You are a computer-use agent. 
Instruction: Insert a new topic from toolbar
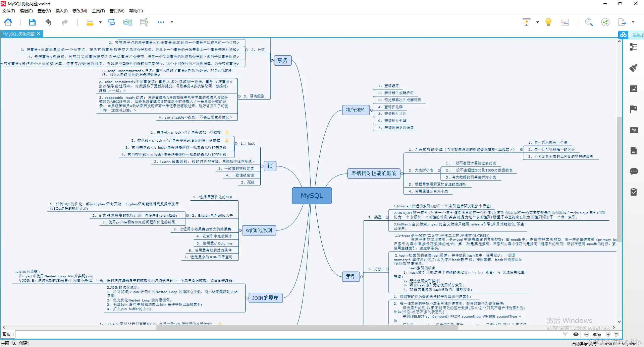(90, 22)
